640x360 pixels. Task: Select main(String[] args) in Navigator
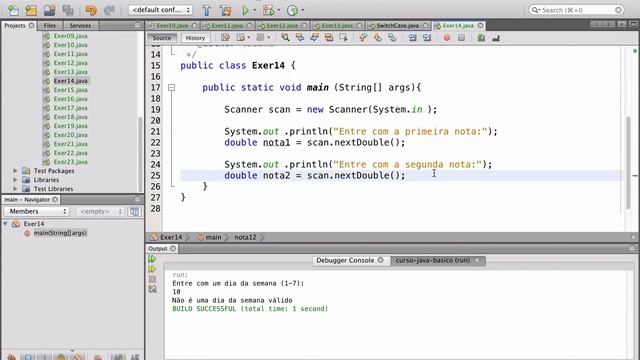pyautogui.click(x=60, y=233)
